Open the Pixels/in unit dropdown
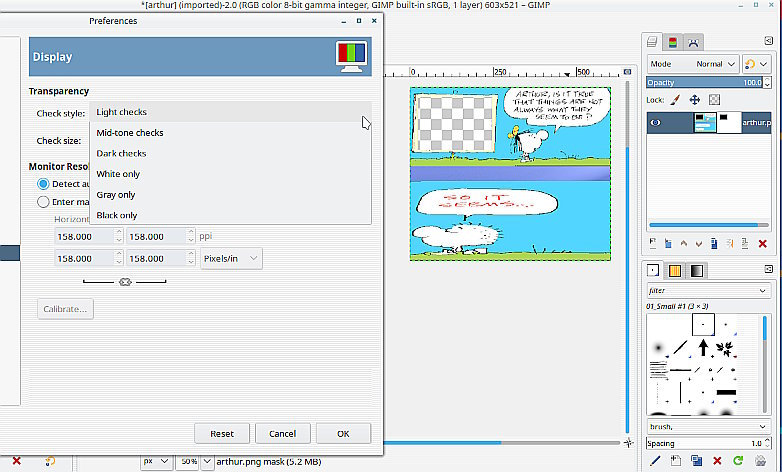The height and width of the screenshot is (472, 782). (231, 258)
